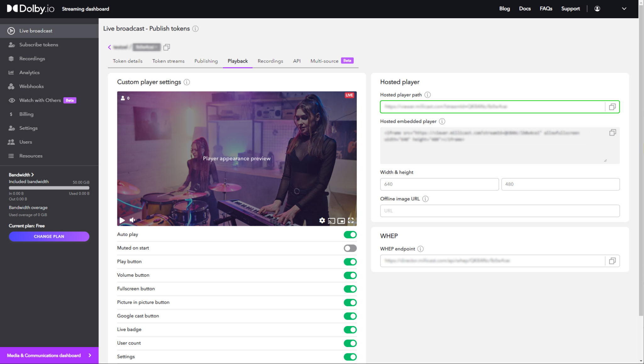This screenshot has width=644, height=364.
Task: Click the Google cast icon in player
Action: [x=331, y=221]
